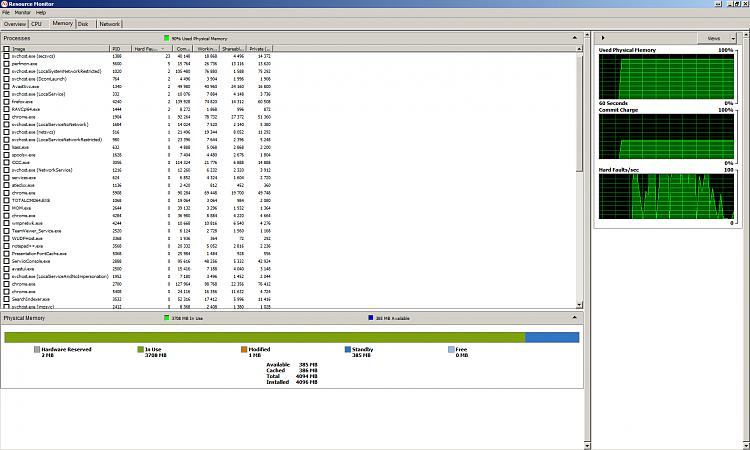Open the Monitor menu
Image resolution: width=750 pixels, height=450 pixels.
pos(22,12)
